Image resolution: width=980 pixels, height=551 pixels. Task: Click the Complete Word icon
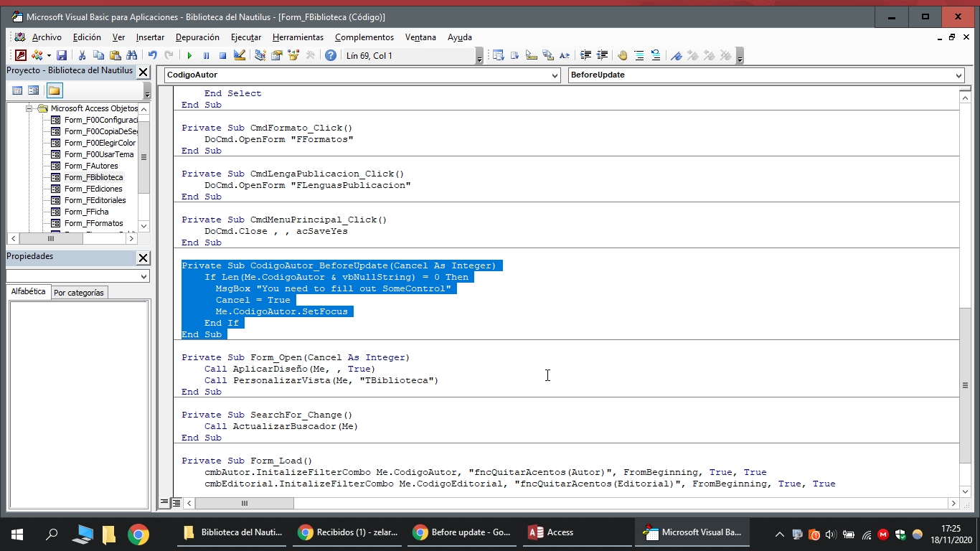(565, 55)
